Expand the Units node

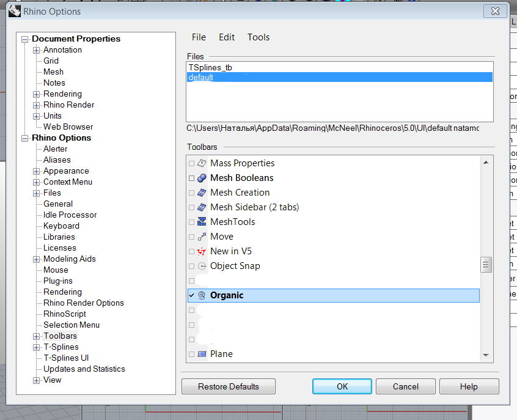coord(36,117)
